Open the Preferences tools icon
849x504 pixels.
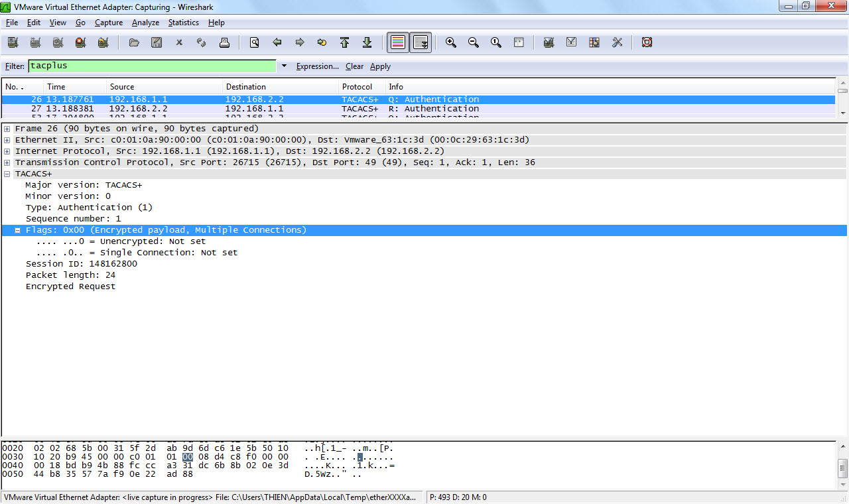click(x=617, y=42)
